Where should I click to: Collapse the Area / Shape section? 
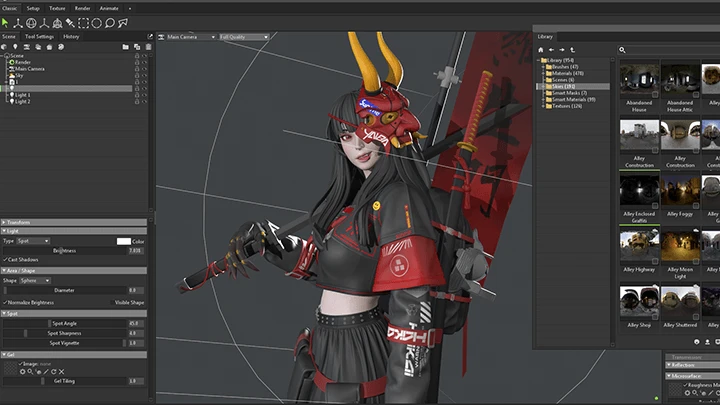[73, 271]
